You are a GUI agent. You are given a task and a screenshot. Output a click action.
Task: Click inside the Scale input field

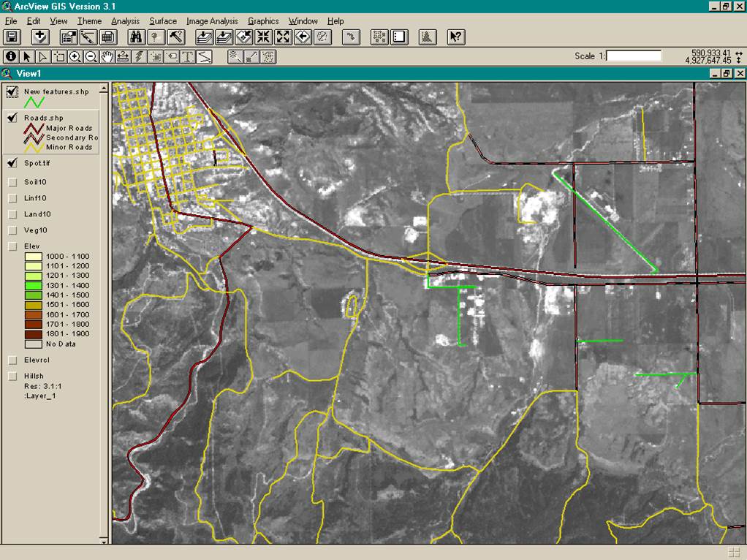pos(634,56)
